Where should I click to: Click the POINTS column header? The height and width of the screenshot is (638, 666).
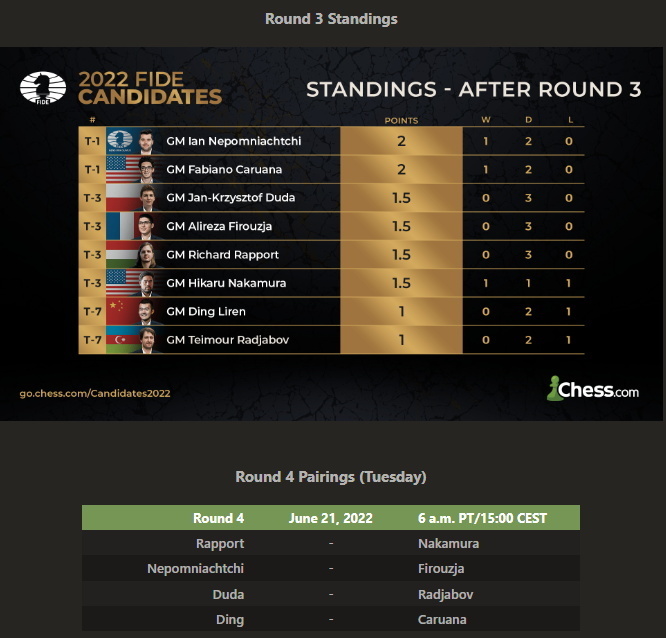401,120
